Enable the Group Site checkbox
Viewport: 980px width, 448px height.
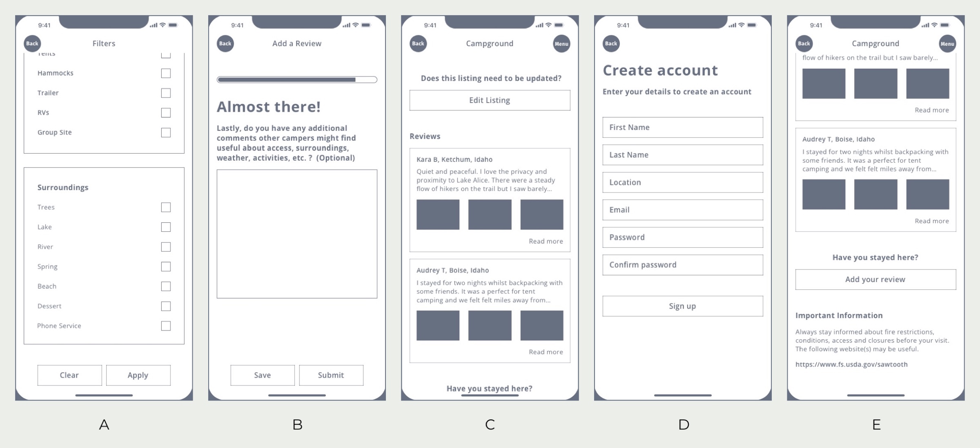(x=166, y=132)
